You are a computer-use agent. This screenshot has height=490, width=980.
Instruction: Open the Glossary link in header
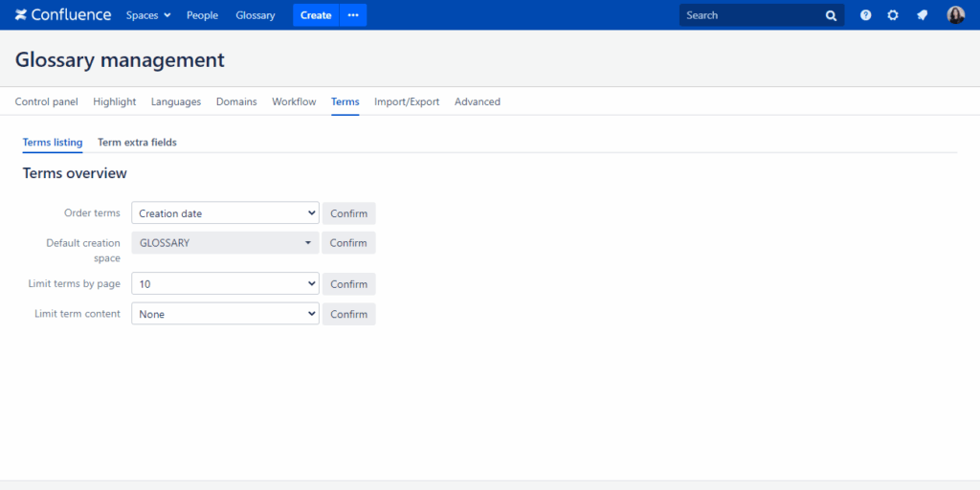tap(256, 15)
